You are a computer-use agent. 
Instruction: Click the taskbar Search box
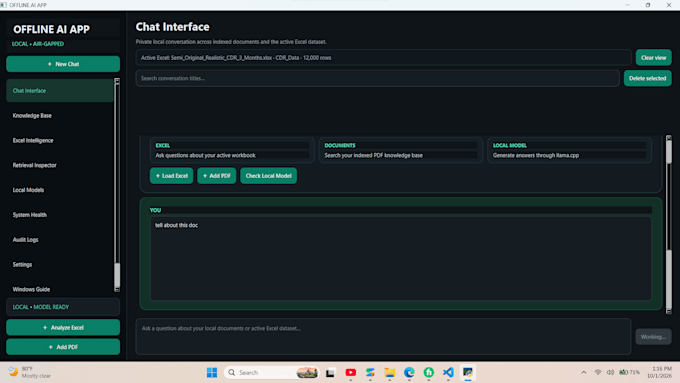click(271, 372)
